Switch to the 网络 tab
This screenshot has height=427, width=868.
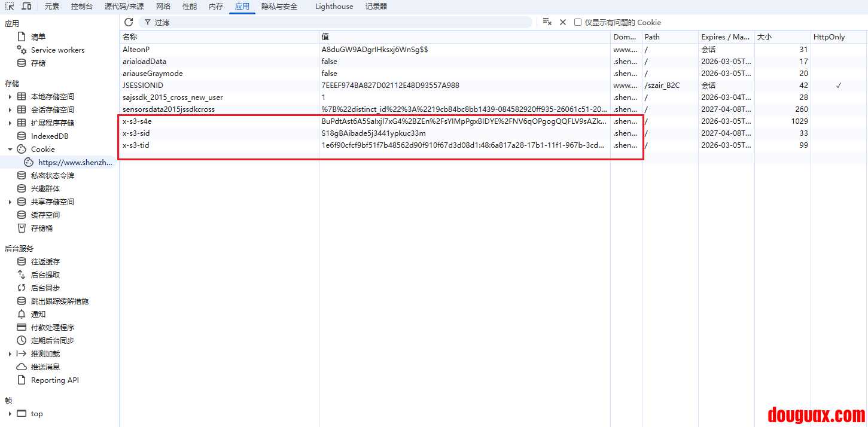[163, 7]
